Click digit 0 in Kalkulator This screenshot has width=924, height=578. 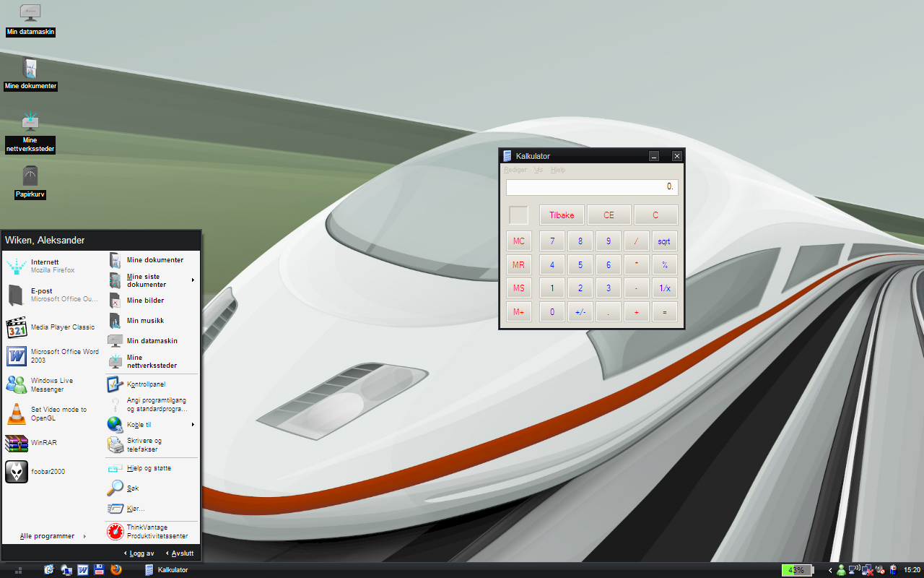[552, 312]
